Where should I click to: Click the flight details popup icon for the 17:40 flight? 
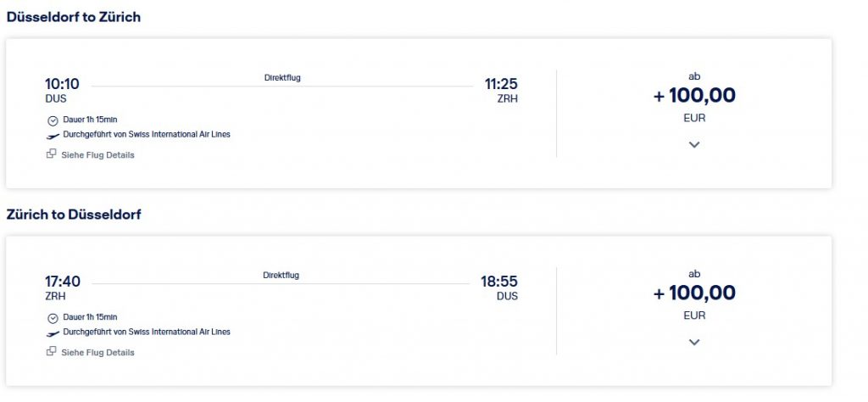coord(52,352)
